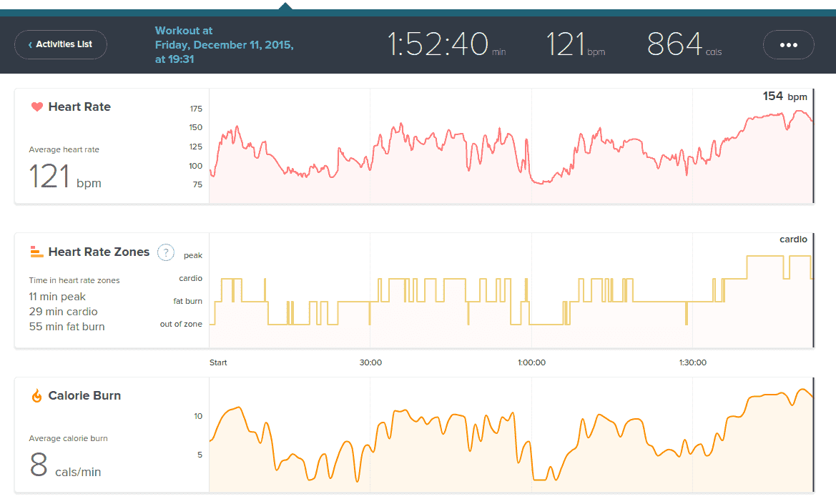Click the 30:00 marker on time axis

click(x=370, y=362)
